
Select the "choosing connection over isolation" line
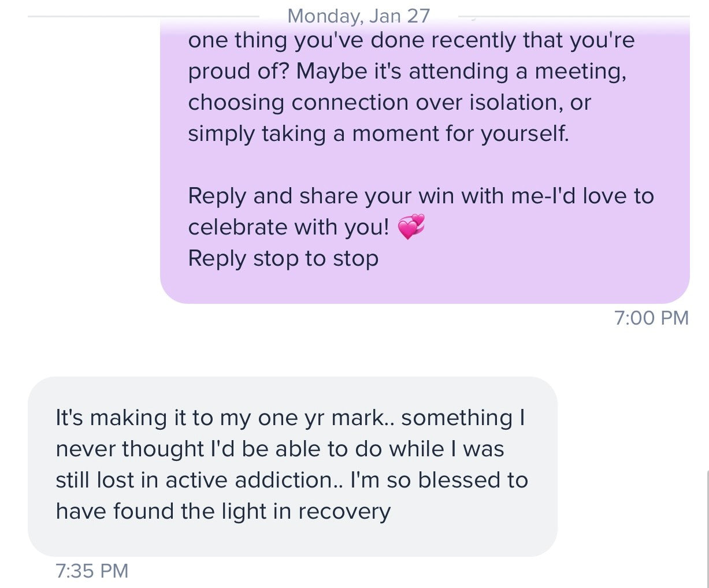tap(389, 102)
